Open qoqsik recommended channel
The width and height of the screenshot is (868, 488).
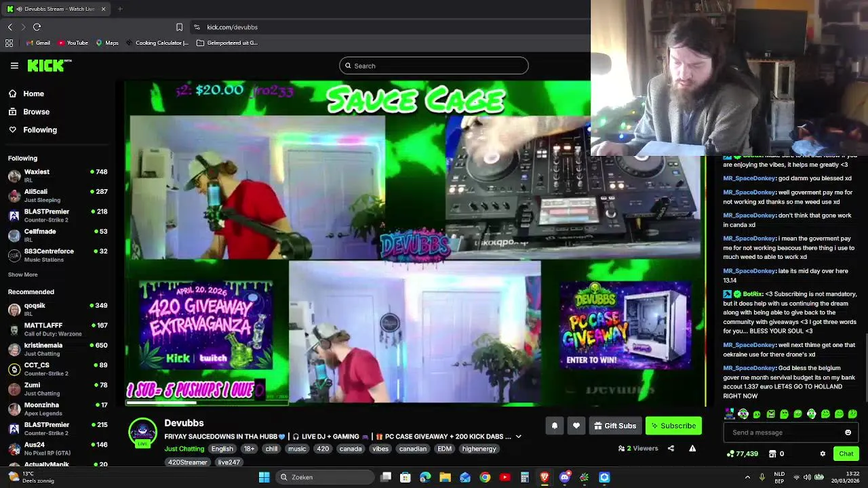[58, 309]
